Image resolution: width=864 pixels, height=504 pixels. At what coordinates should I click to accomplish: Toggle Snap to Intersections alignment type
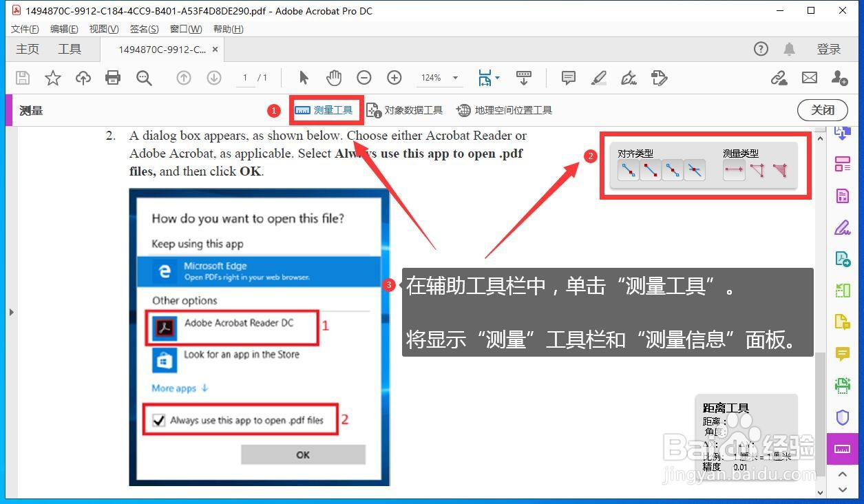[695, 170]
